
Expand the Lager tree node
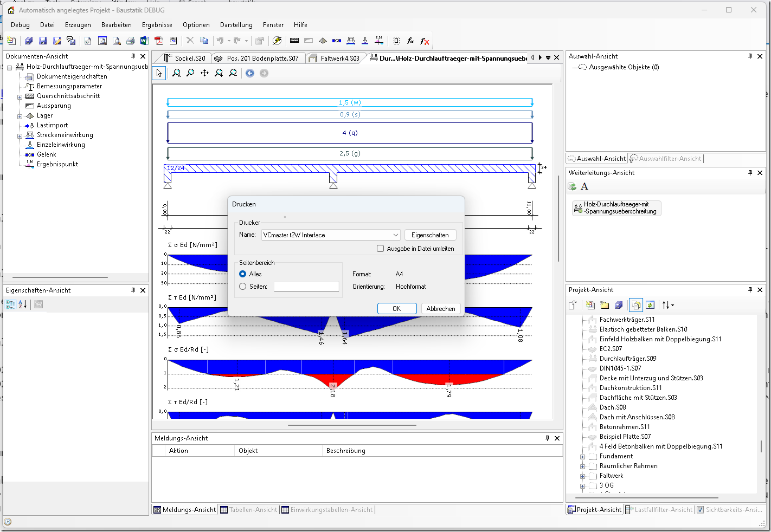click(x=20, y=116)
